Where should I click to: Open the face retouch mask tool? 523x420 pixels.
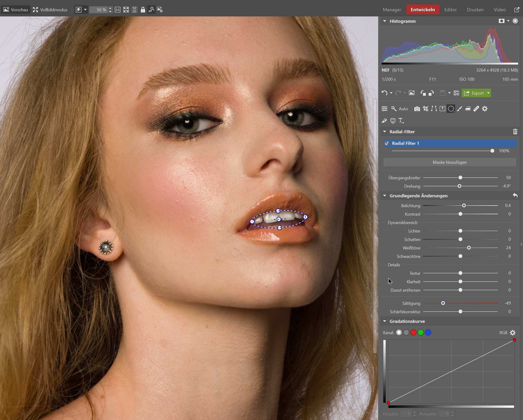(x=393, y=121)
